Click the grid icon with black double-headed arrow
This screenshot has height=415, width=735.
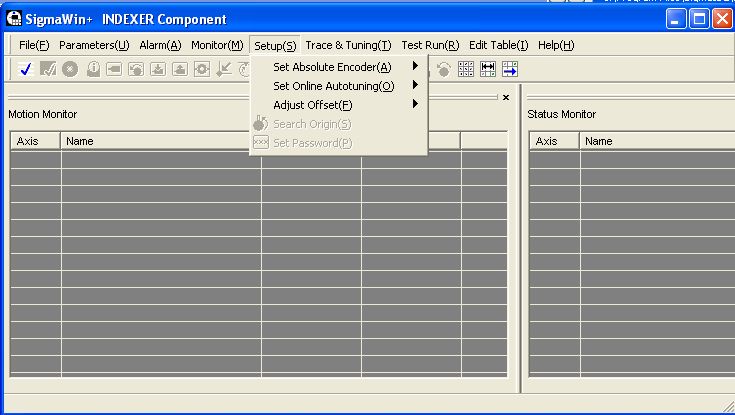point(488,69)
